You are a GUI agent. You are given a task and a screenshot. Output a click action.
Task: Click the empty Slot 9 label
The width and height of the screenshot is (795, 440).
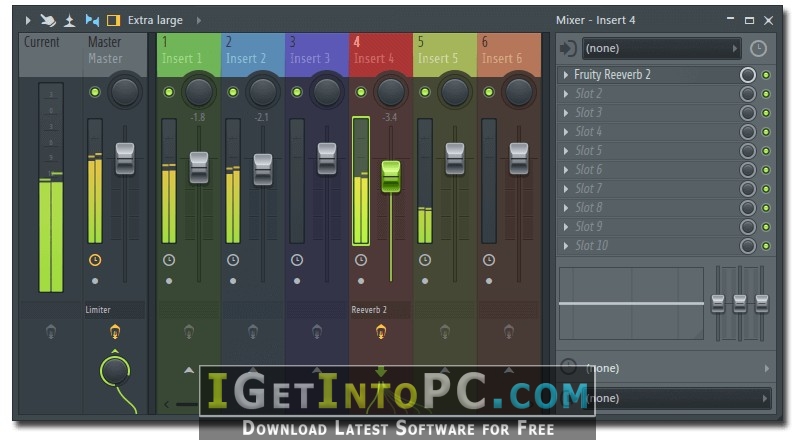click(x=589, y=227)
